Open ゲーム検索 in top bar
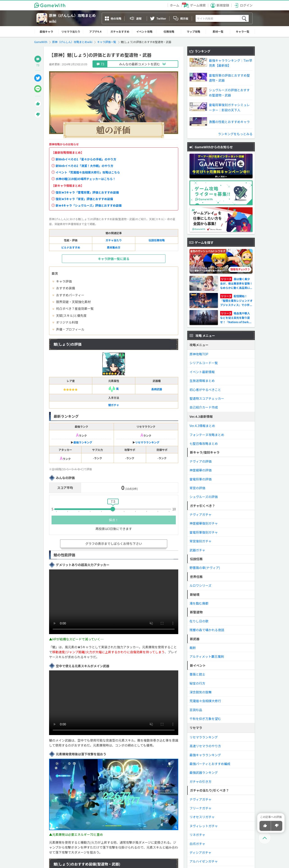 [x=195, y=5]
